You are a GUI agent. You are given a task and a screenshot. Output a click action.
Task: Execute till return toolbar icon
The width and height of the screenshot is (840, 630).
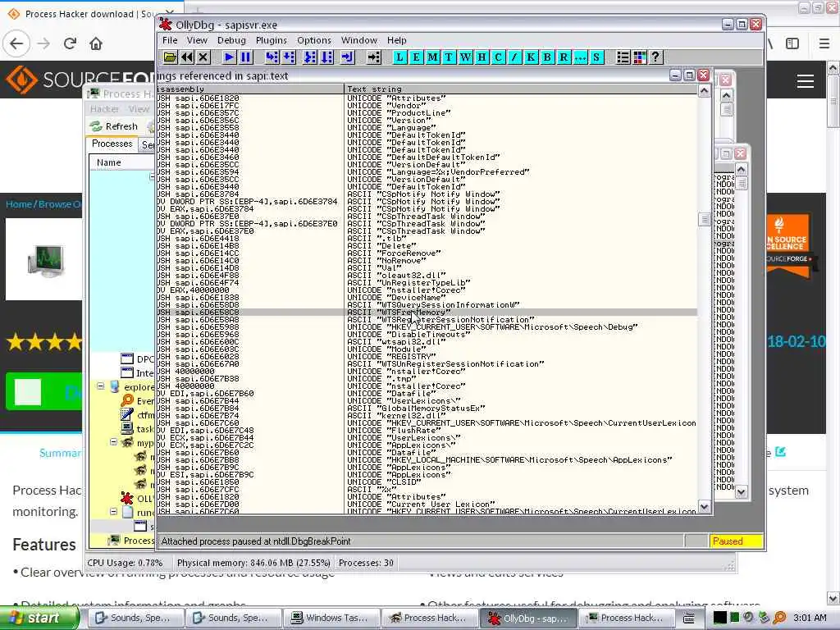point(347,57)
